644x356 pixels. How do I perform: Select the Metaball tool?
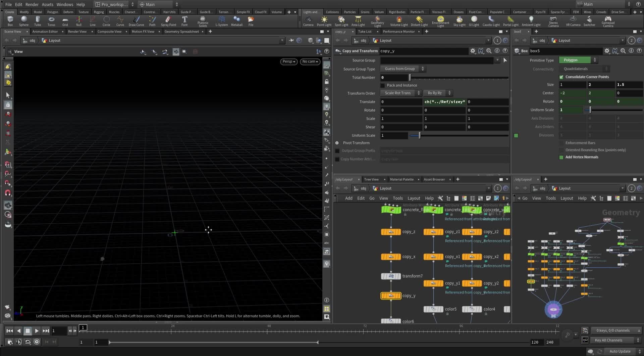pyautogui.click(x=237, y=21)
